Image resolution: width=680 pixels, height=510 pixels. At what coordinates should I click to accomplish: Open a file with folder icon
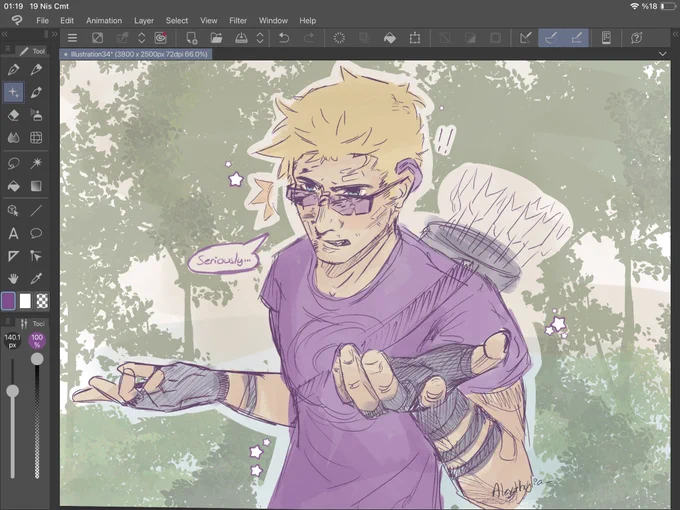(x=216, y=38)
